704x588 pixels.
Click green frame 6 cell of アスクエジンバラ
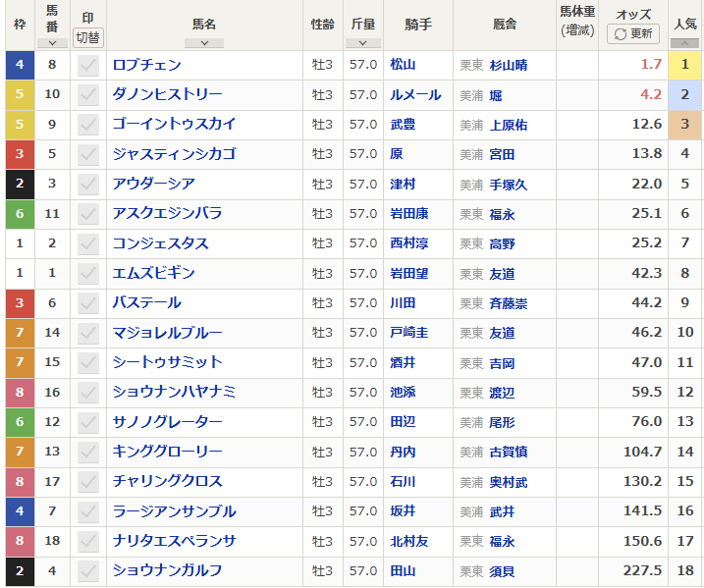(20, 214)
